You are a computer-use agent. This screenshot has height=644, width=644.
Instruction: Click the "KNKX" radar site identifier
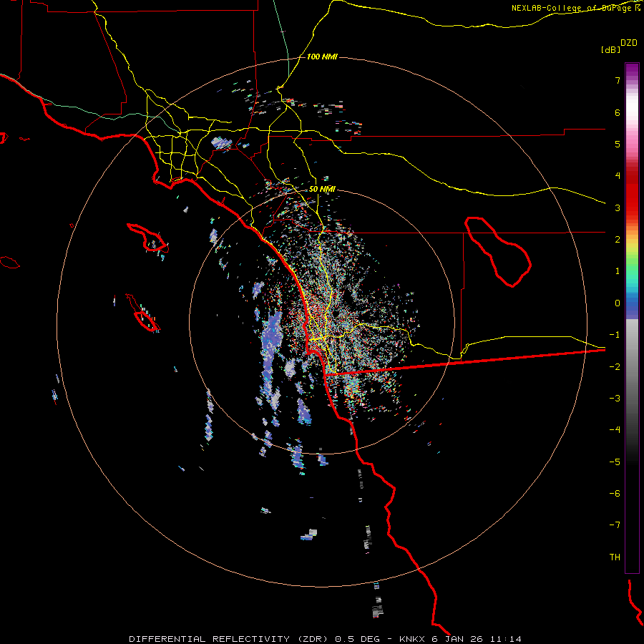coord(412,639)
